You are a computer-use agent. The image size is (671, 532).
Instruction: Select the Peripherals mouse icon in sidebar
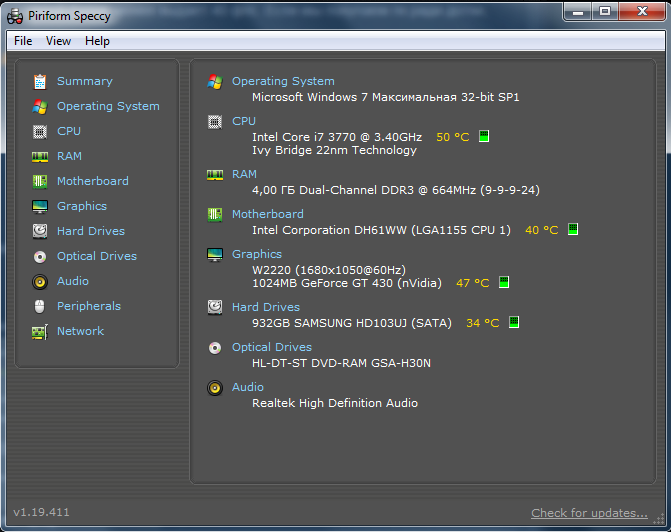(40, 306)
